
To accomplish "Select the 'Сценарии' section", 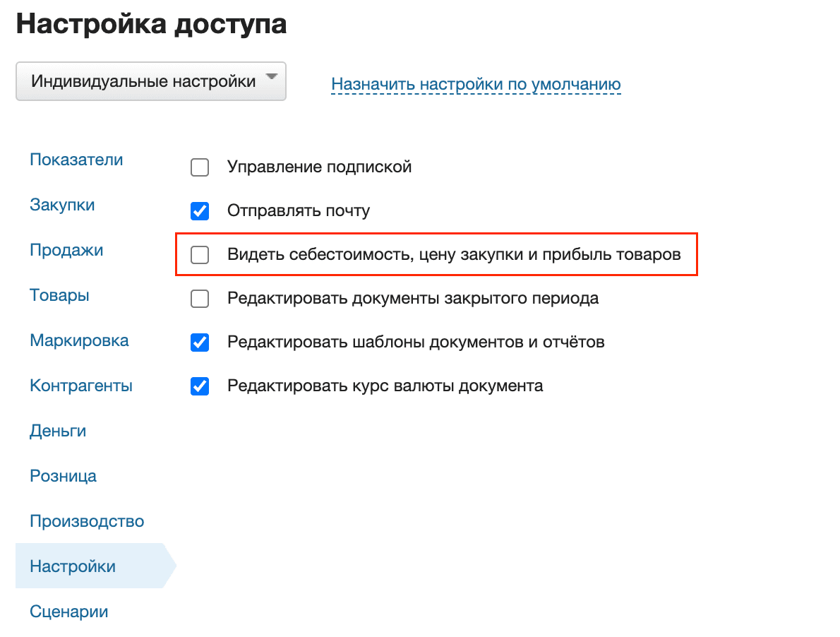I will pyautogui.click(x=68, y=612).
